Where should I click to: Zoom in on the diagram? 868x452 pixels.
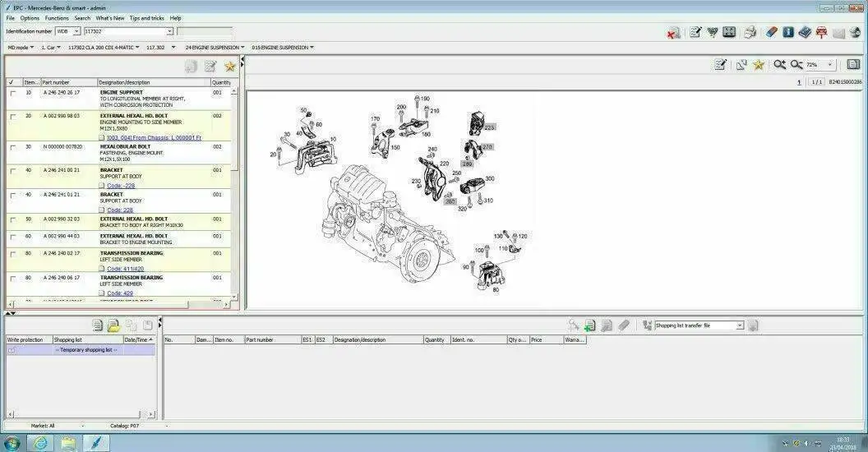click(x=779, y=65)
